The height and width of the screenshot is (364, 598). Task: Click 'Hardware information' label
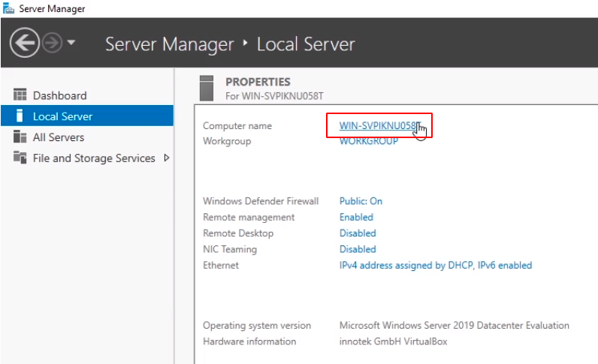click(x=249, y=341)
